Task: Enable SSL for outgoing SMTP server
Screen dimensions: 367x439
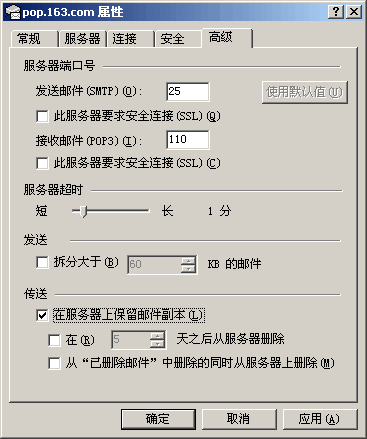Action: click(x=42, y=116)
